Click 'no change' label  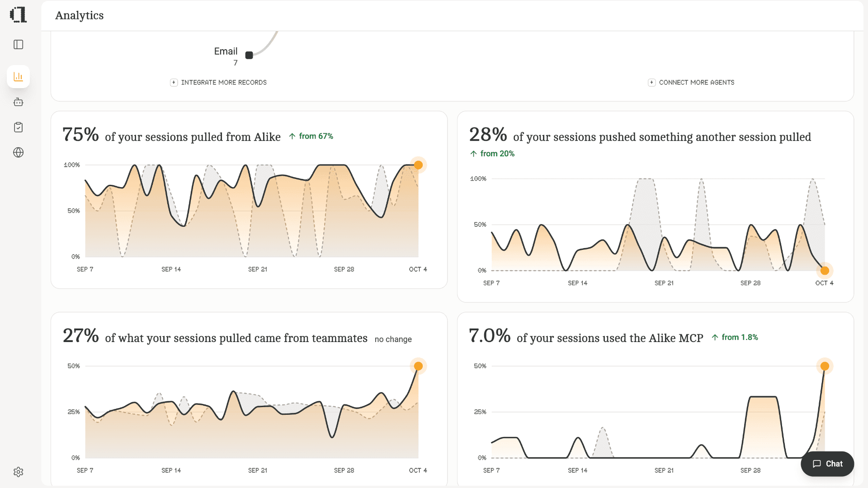tap(393, 339)
